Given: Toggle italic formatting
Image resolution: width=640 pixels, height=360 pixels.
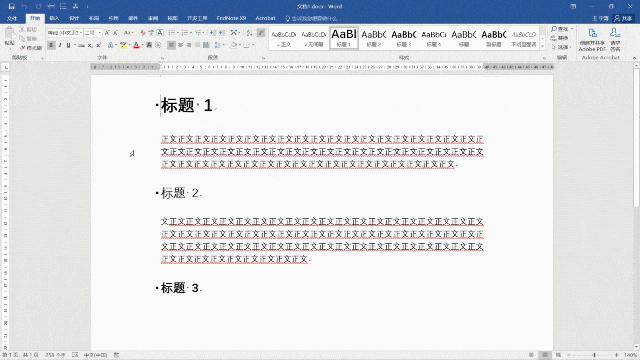Looking at the screenshot, I should tap(60, 45).
